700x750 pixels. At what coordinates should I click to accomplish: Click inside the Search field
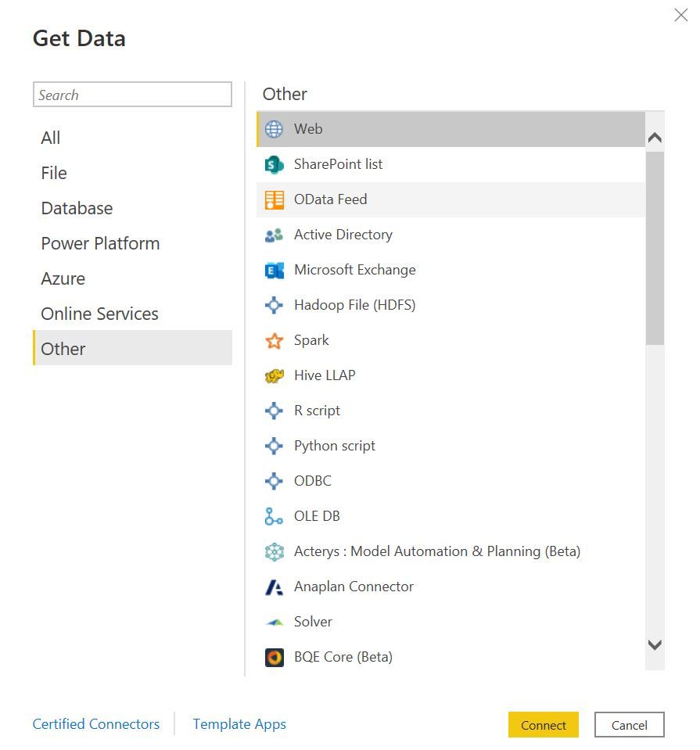[132, 94]
